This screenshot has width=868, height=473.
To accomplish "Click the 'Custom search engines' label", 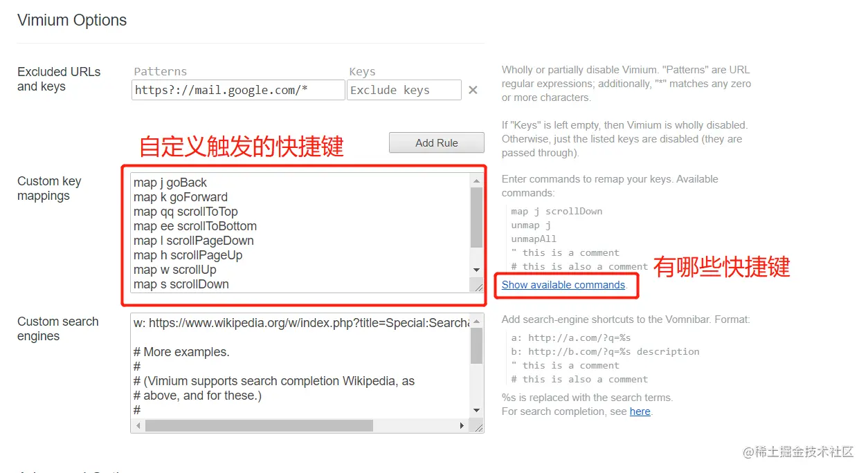I will 58,328.
